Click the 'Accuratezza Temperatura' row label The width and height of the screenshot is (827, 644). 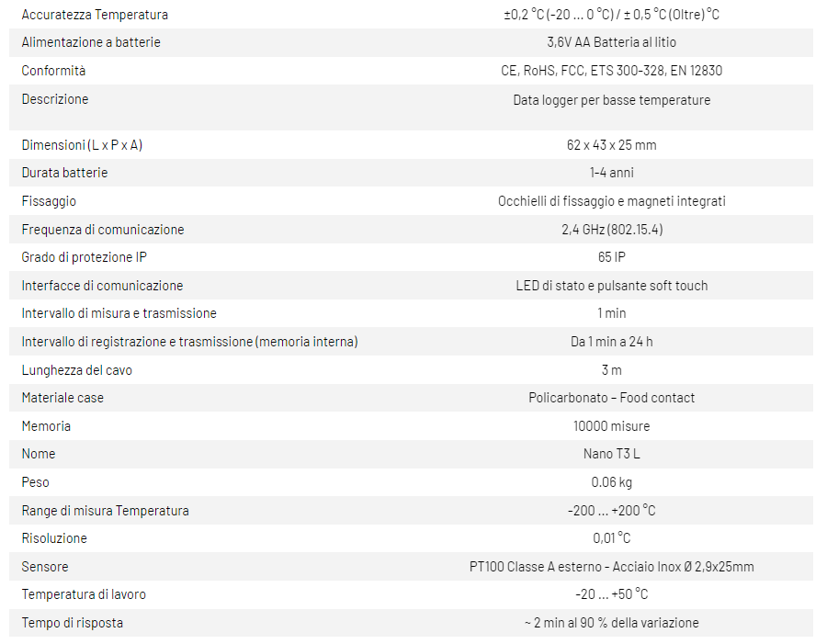(x=95, y=15)
